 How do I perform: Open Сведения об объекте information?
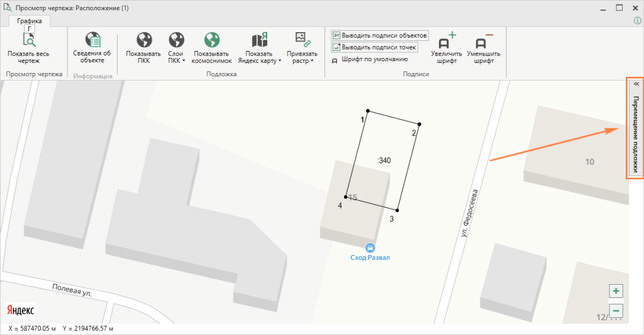pyautogui.click(x=92, y=40)
